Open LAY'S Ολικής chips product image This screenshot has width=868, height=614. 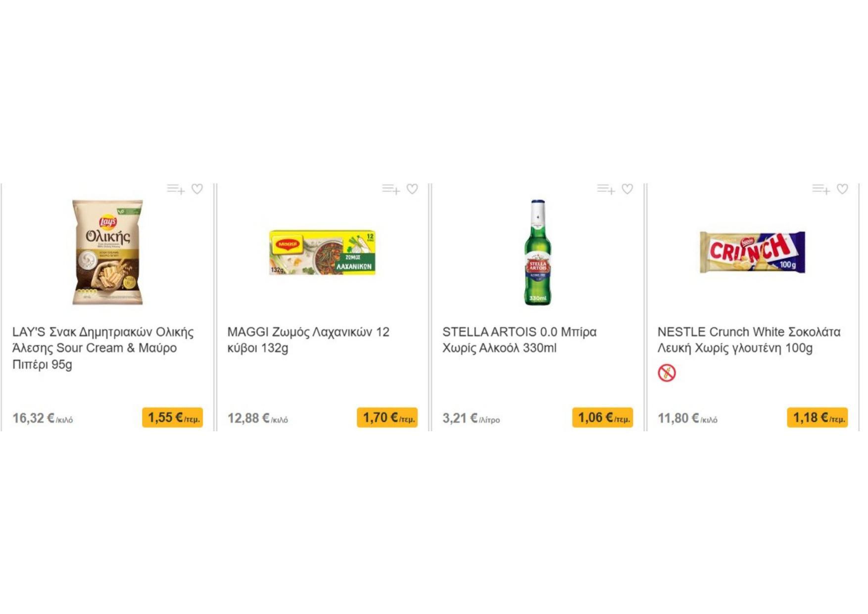point(107,252)
